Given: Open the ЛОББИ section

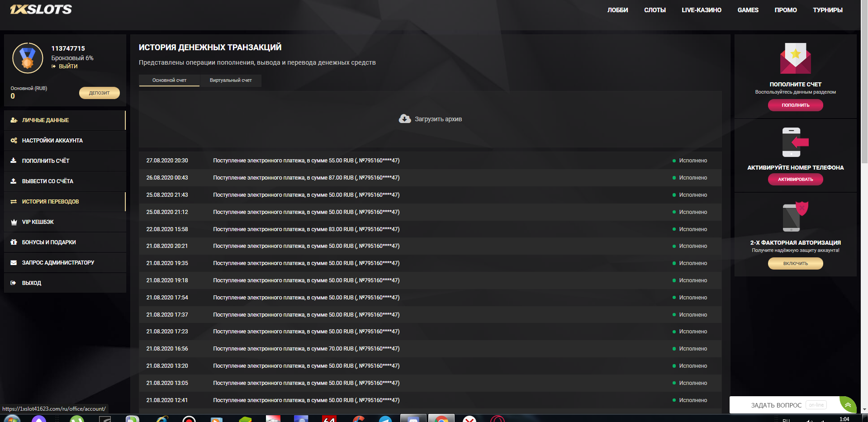Looking at the screenshot, I should click(617, 10).
